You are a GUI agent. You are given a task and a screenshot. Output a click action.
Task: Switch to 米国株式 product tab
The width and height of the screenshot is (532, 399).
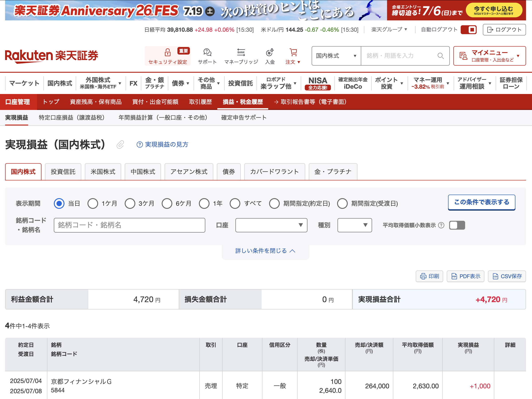[x=103, y=172]
